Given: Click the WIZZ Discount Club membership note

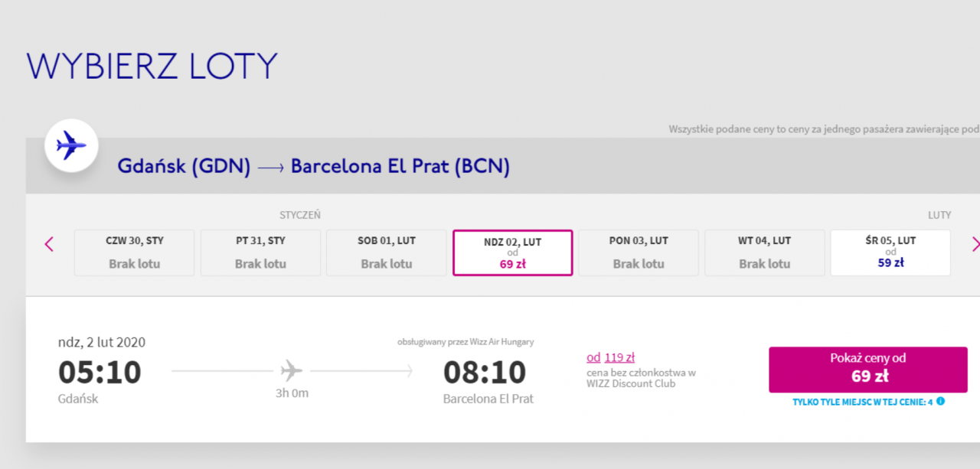Looking at the screenshot, I should click(x=641, y=378).
